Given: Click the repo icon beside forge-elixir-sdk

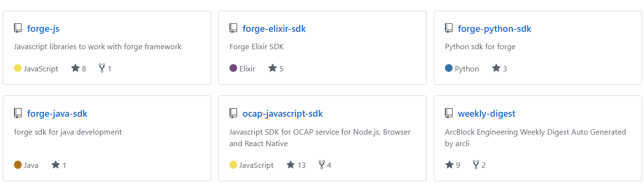Looking at the screenshot, I should [233, 28].
